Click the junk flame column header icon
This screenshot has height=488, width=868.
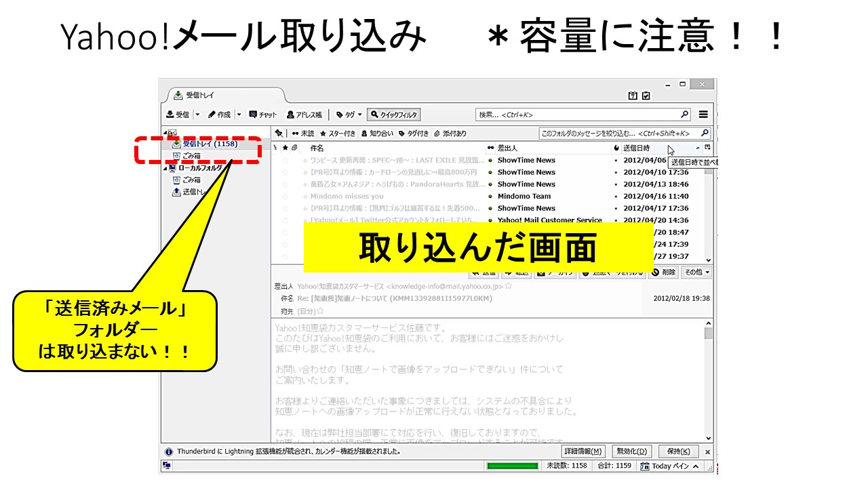(x=616, y=148)
